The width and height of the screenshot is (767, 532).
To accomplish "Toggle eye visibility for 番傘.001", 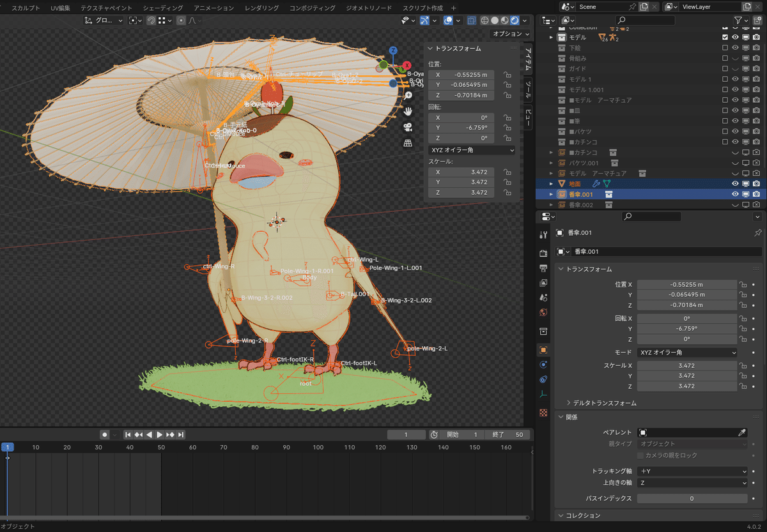I will (x=735, y=194).
